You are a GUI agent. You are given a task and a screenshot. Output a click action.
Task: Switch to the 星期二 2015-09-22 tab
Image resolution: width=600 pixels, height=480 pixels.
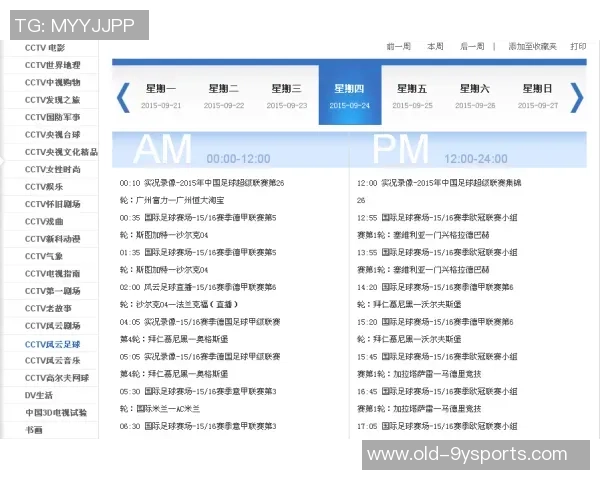point(223,95)
